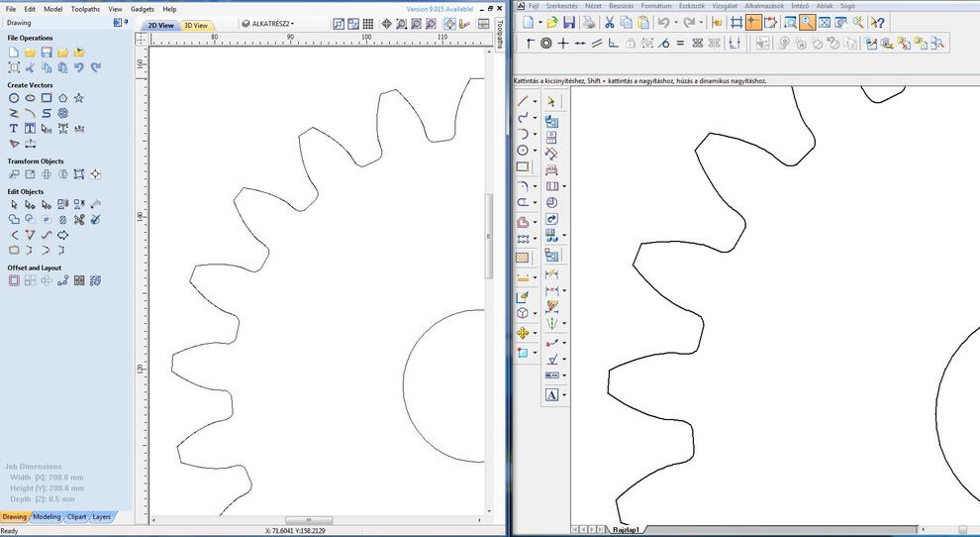Click the floppy save icon in CAD toolbar
Screen dimensions: 980x537
569,23
